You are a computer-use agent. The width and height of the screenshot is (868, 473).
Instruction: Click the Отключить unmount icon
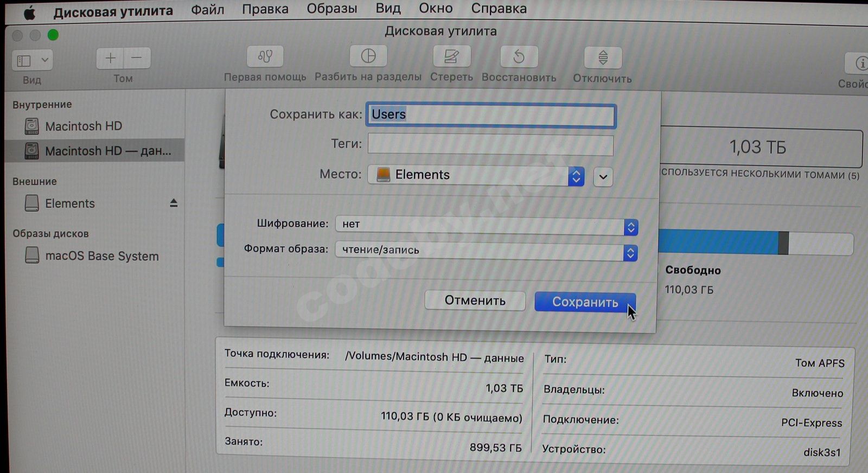click(603, 57)
